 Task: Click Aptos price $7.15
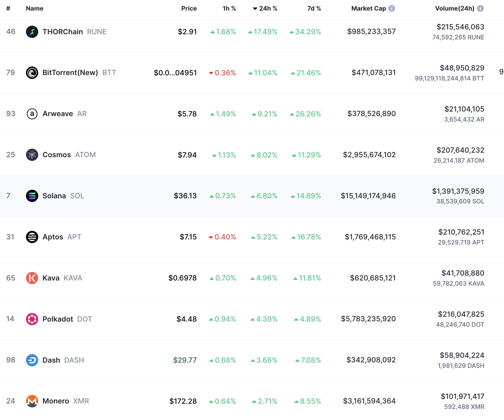188,237
